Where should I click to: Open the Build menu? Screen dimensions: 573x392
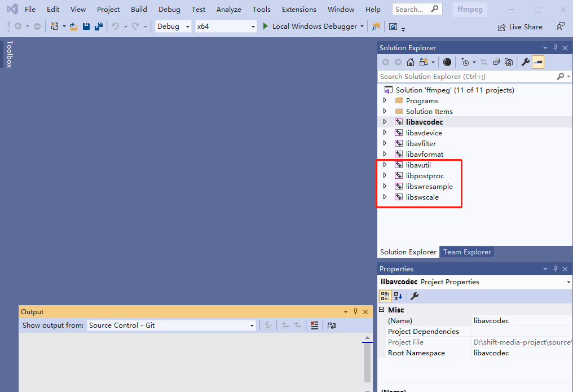[x=139, y=10]
